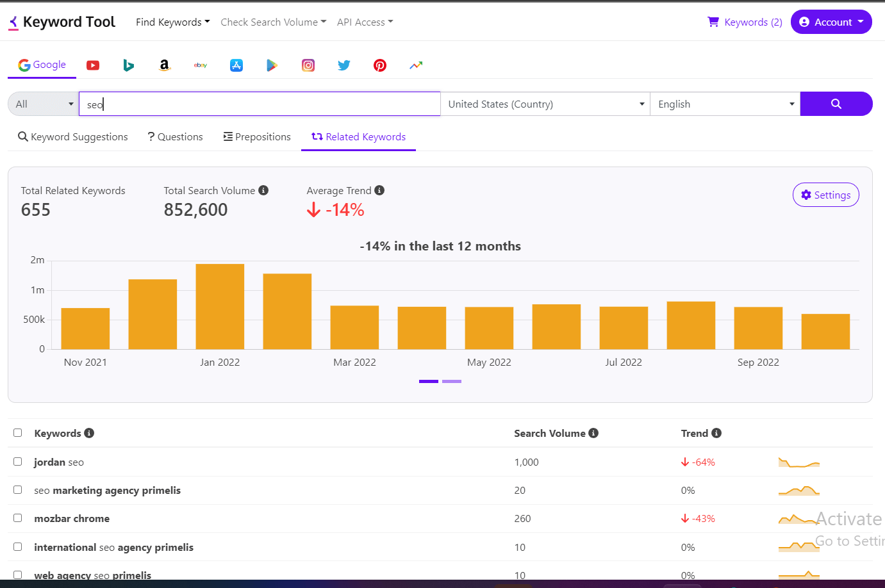The image size is (885, 588).
Task: Select the second chart page indicator
Action: [x=452, y=381]
